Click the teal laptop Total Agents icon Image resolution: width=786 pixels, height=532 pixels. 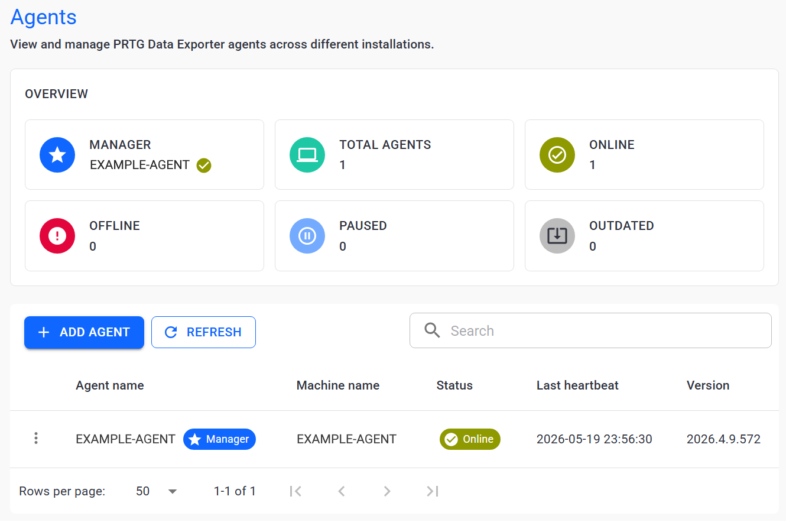pyautogui.click(x=307, y=155)
